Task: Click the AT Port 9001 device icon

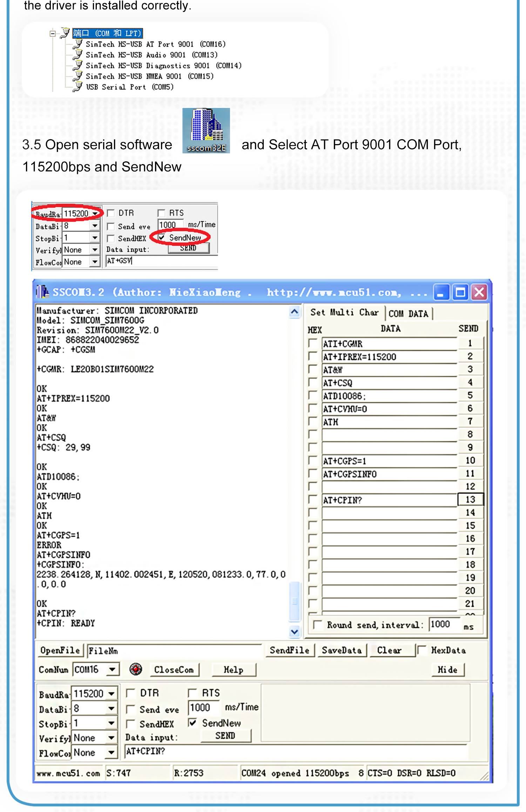Action: 78,44
